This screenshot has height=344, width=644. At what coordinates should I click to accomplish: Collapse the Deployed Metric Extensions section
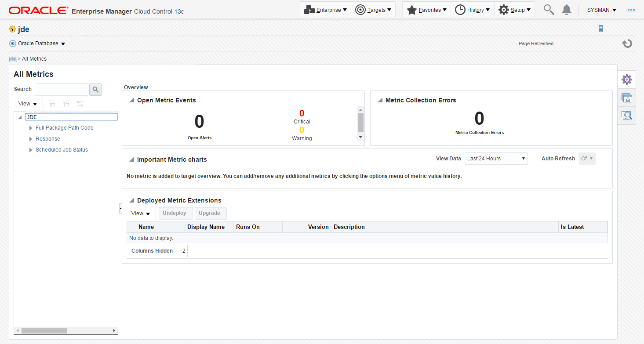[x=131, y=201]
